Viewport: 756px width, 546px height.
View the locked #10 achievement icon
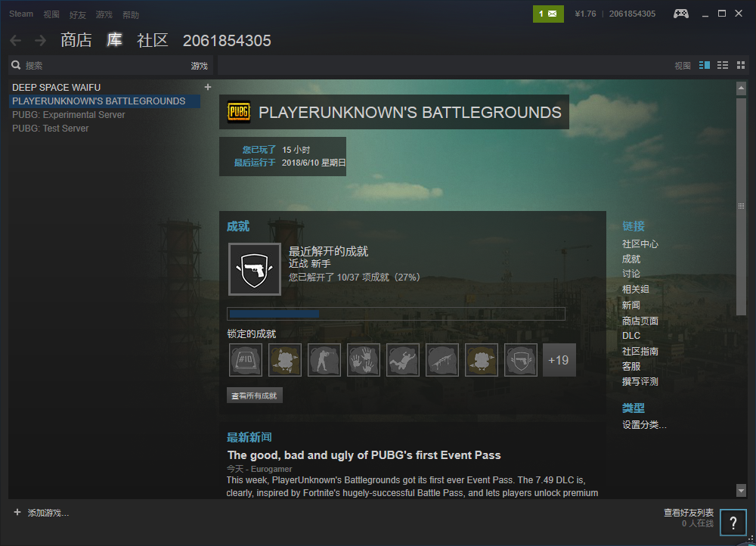(x=246, y=360)
